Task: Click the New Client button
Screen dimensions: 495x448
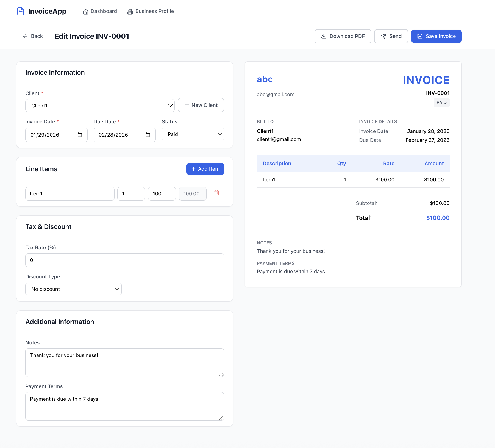Action: pyautogui.click(x=201, y=105)
